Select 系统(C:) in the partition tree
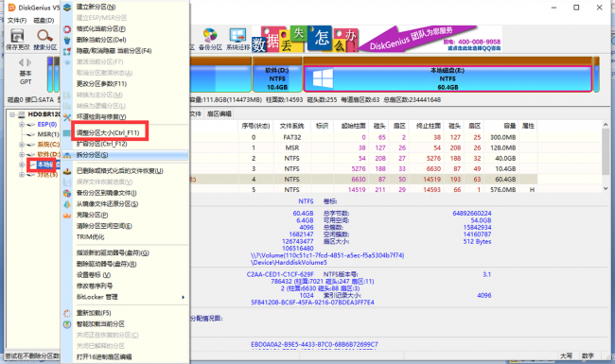Viewport: 615px width, 364px height. click(48, 145)
